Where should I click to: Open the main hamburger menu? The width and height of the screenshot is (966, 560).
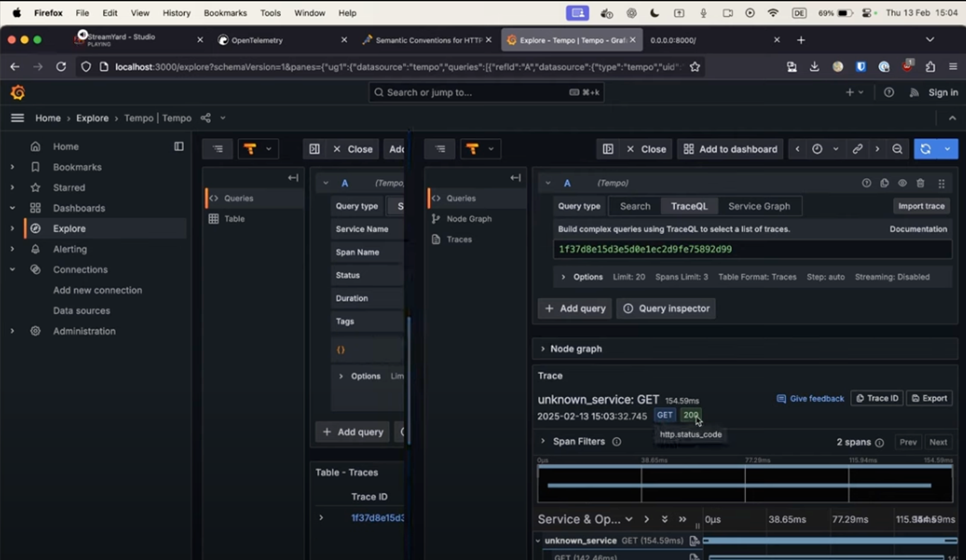pyautogui.click(x=18, y=118)
